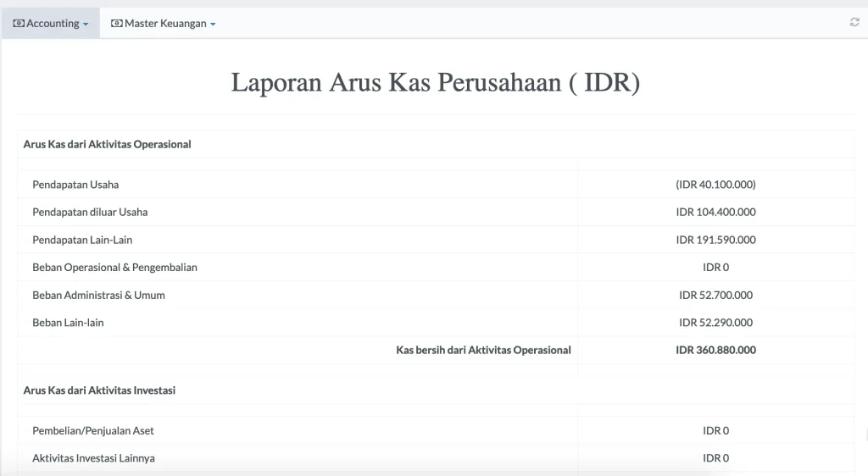Select the negative amount (IDR 40.100.000)

[715, 185]
